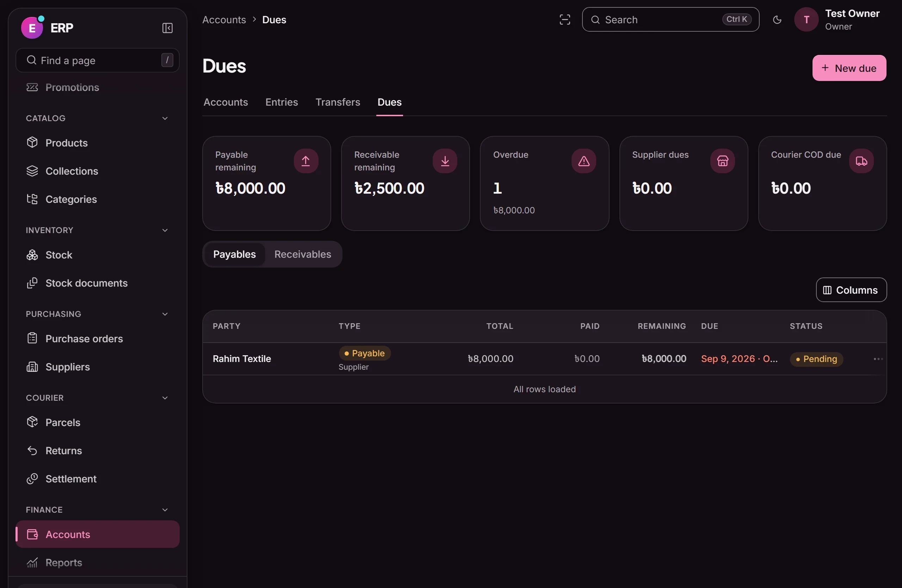Open Parcels page
902x588 pixels.
pyautogui.click(x=97, y=423)
